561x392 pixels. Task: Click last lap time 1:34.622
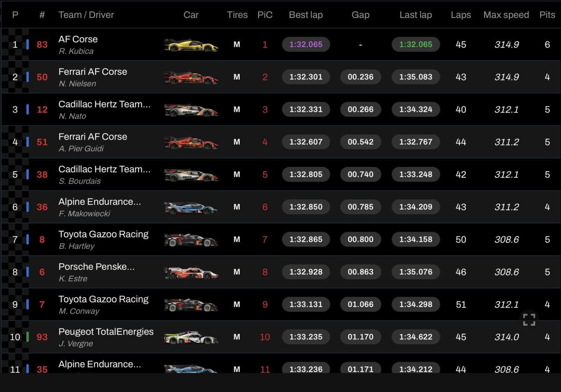(x=415, y=337)
